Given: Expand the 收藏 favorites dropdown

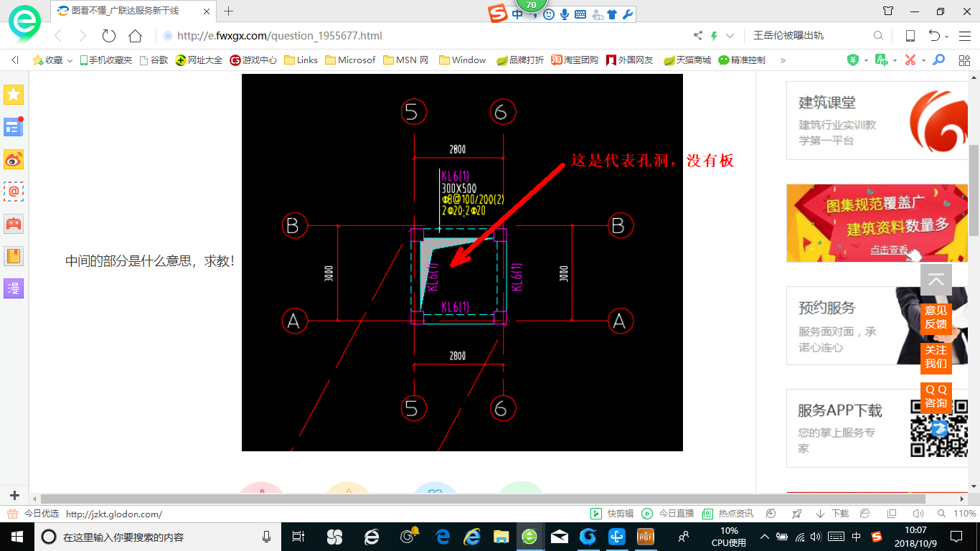Looking at the screenshot, I should (70, 61).
